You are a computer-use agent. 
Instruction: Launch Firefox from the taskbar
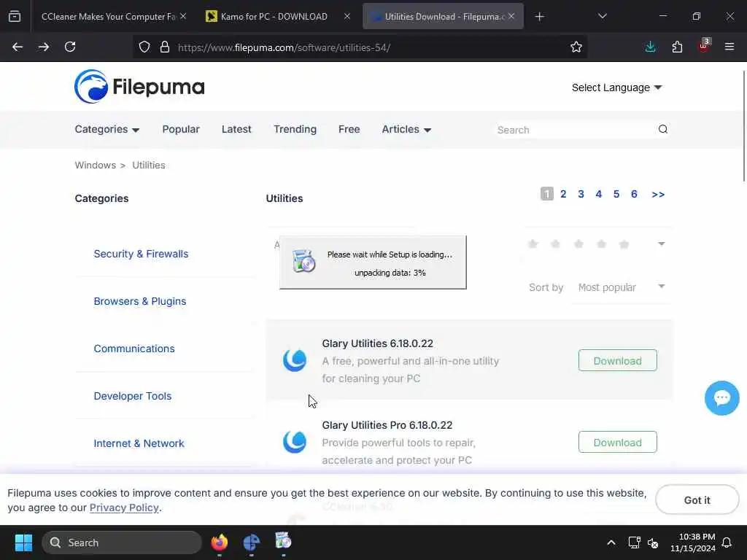pyautogui.click(x=219, y=542)
